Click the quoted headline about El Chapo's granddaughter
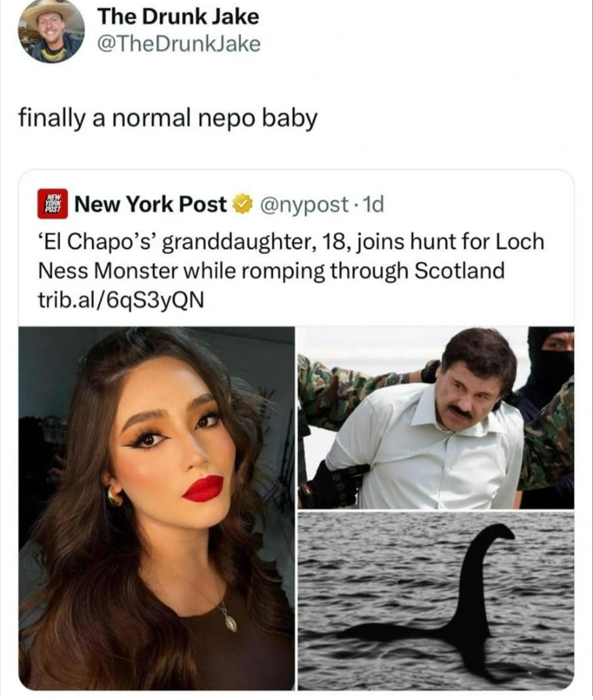Image resolution: width=593 pixels, height=700 pixels. (x=291, y=256)
